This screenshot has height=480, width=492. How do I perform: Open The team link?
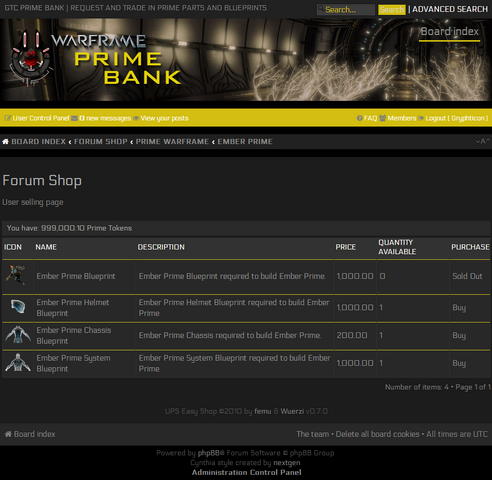[312, 434]
